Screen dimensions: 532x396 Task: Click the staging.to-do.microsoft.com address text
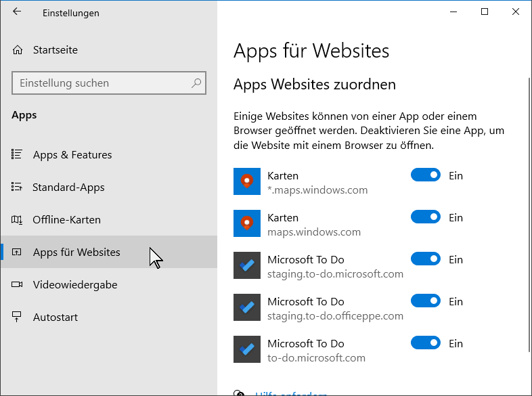(x=335, y=274)
